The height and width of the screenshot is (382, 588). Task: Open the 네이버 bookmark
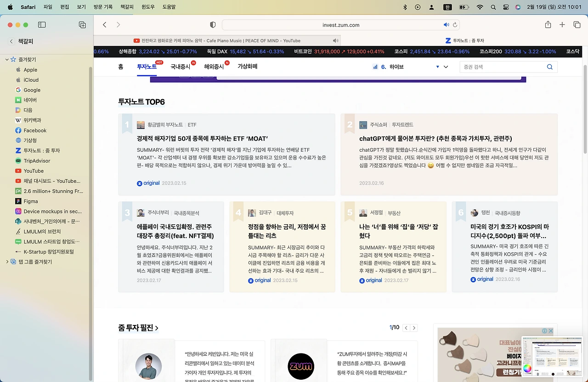coord(30,100)
